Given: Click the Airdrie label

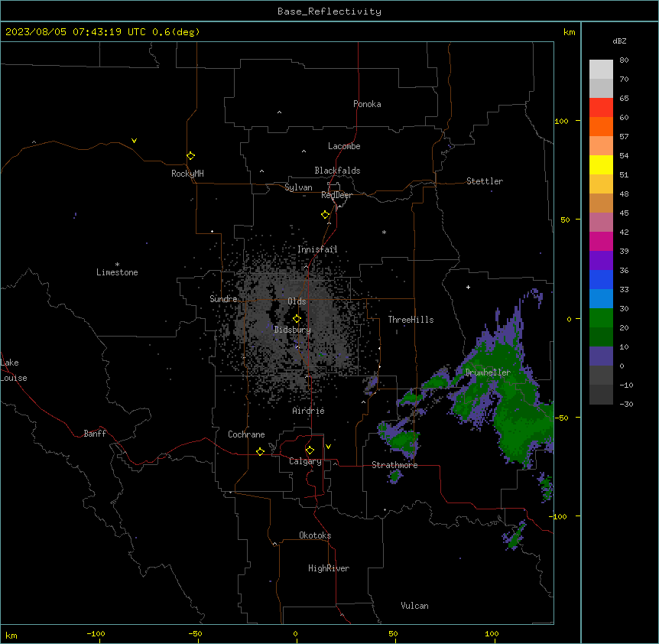Looking at the screenshot, I should tap(309, 411).
